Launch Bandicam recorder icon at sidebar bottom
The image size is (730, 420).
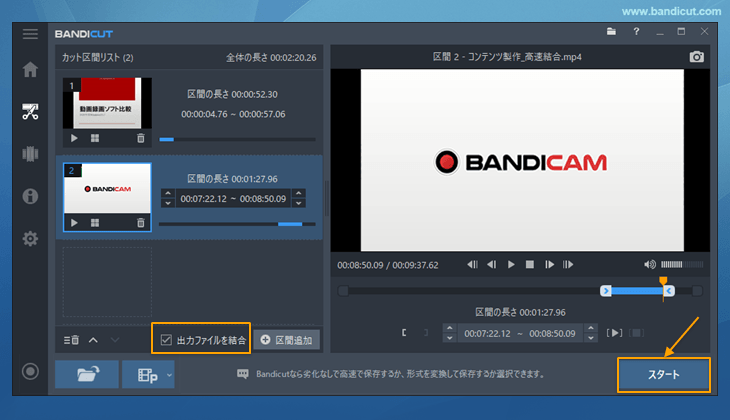point(30,372)
